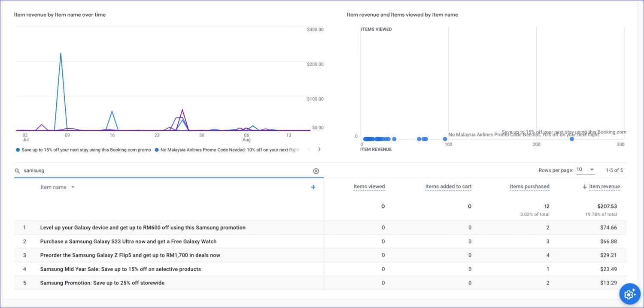This screenshot has width=644, height=308.
Task: Open Insights via the sparkle icon bottom right
Action: pos(629,294)
